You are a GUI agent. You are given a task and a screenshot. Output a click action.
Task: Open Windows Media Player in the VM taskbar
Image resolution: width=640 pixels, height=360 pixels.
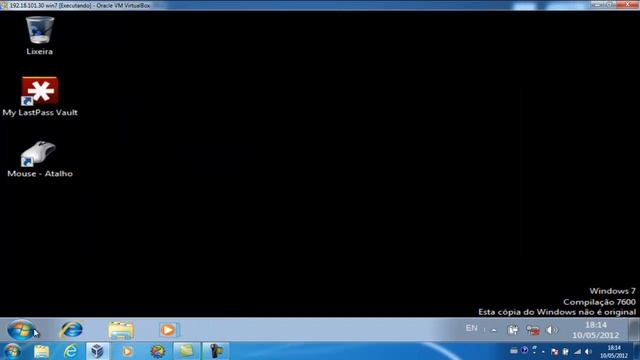[x=168, y=330]
